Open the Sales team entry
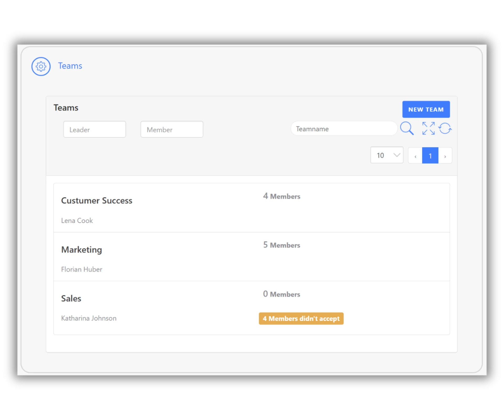Screen dimensions: 504x420 pos(71,298)
